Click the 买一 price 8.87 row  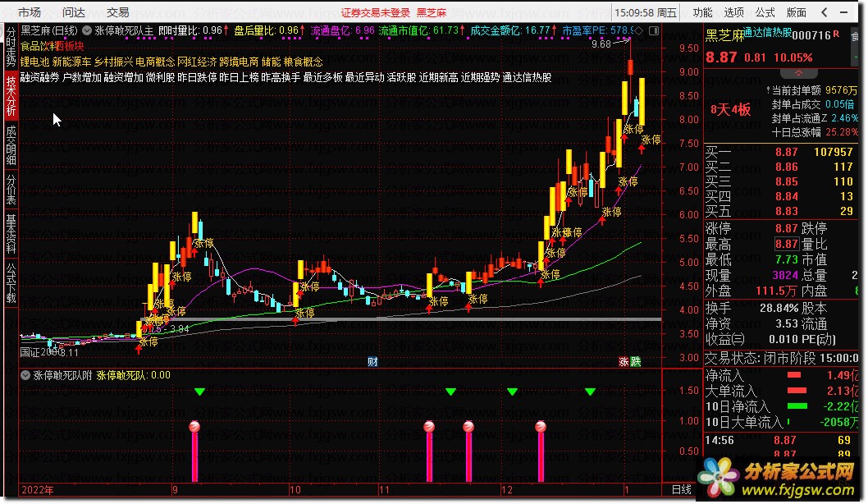(780, 152)
